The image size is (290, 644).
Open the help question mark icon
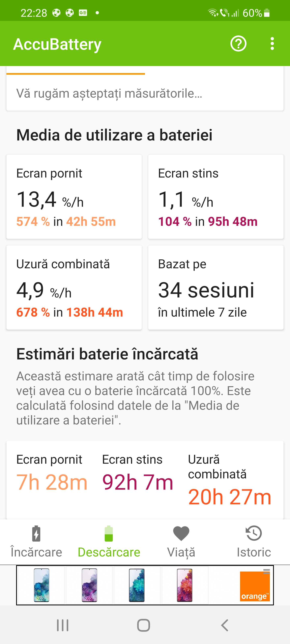tap(238, 44)
